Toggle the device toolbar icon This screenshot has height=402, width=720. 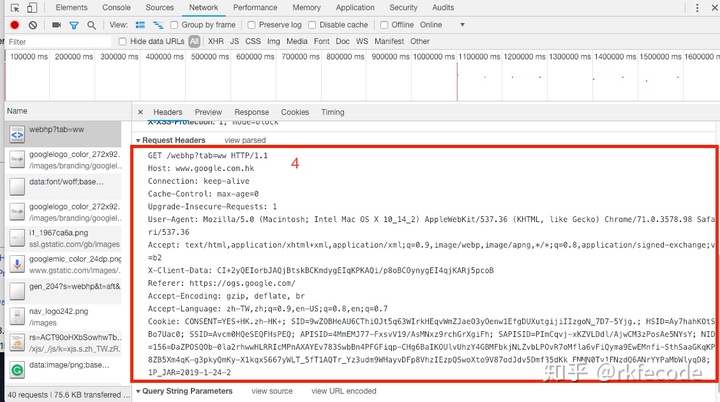click(32, 8)
